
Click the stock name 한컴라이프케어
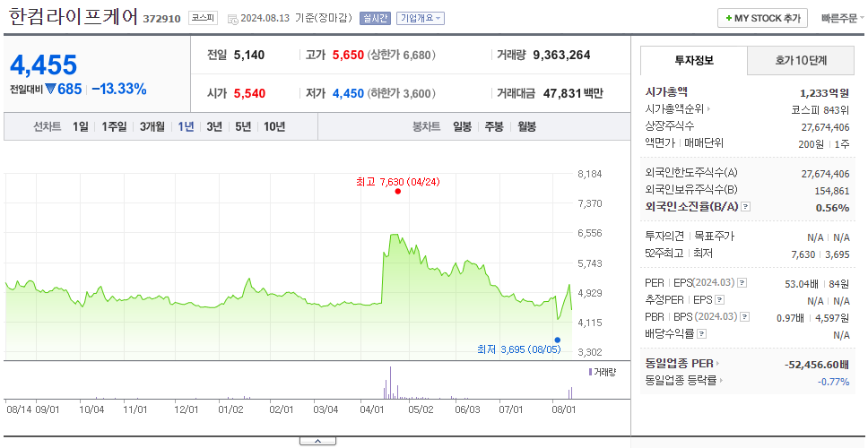point(73,17)
